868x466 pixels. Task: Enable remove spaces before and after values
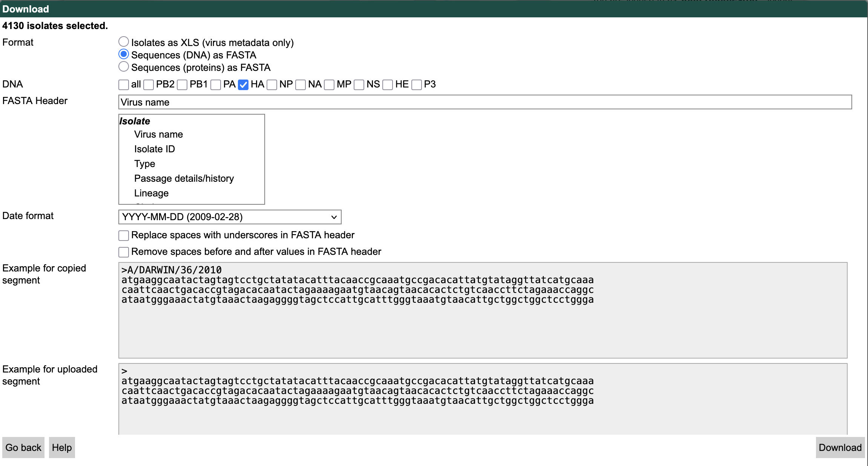[x=123, y=252]
